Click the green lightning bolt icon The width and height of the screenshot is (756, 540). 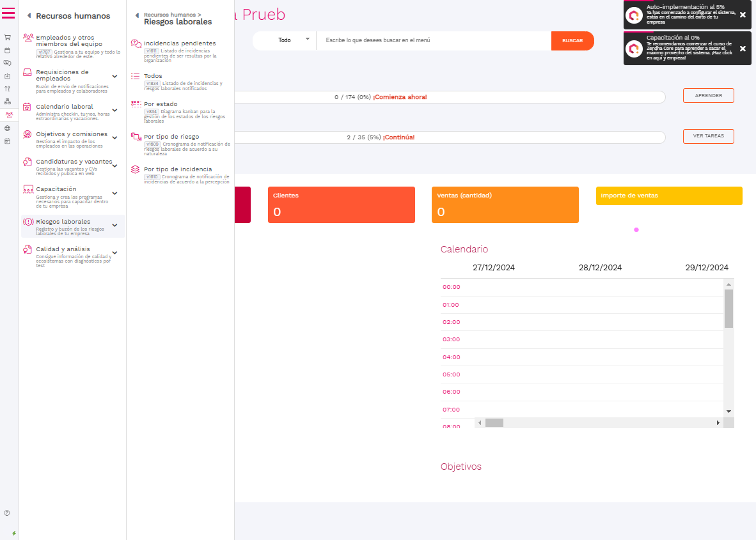[x=14, y=533]
